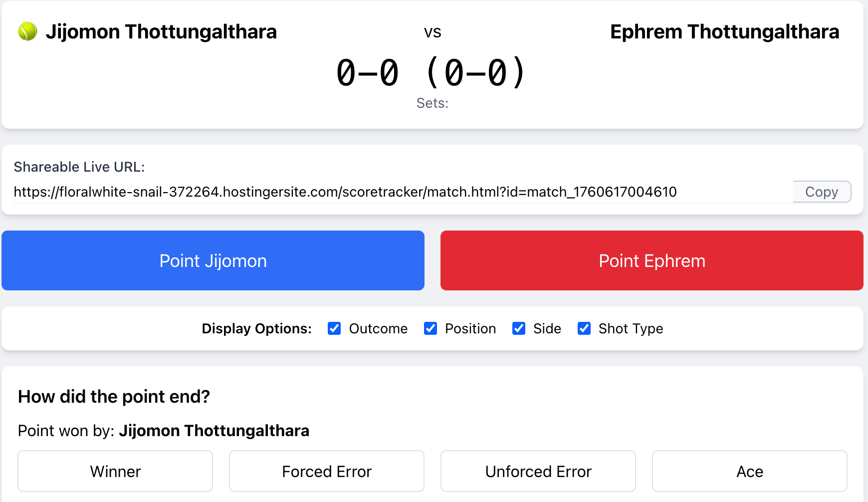
Task: Click the shareable match URL text
Action: [x=345, y=192]
